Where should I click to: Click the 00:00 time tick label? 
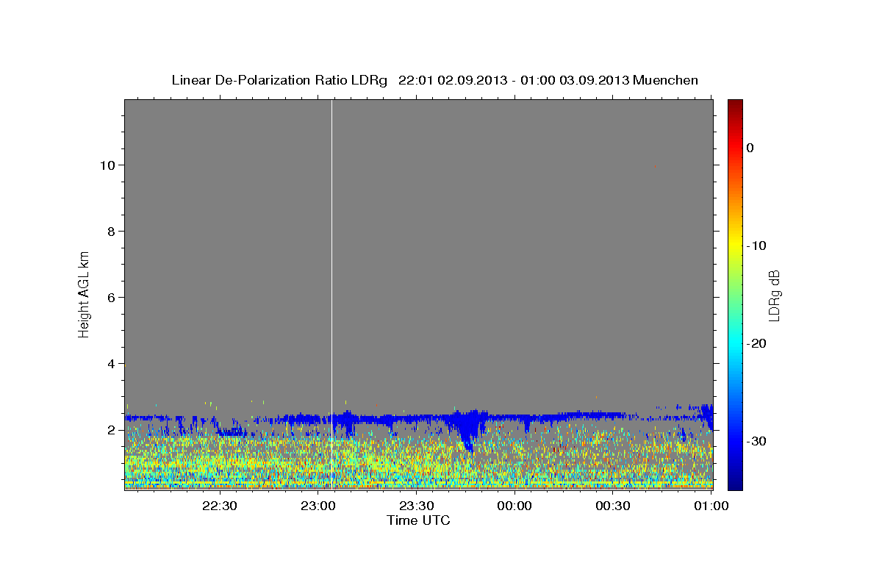pos(514,506)
